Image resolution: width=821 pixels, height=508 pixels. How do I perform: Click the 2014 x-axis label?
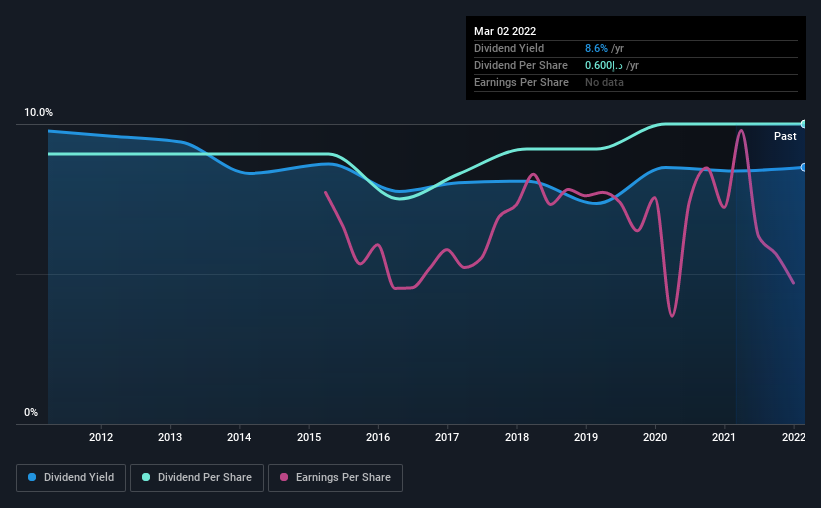[239, 437]
